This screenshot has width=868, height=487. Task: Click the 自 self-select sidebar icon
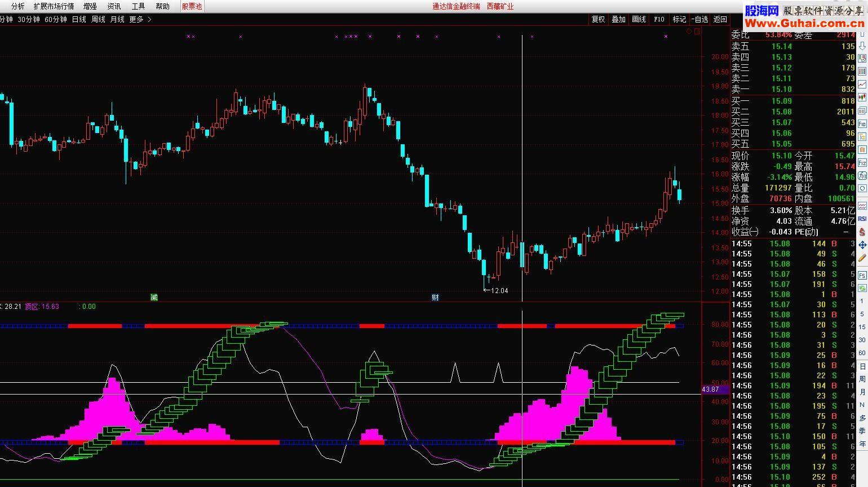tap(862, 150)
